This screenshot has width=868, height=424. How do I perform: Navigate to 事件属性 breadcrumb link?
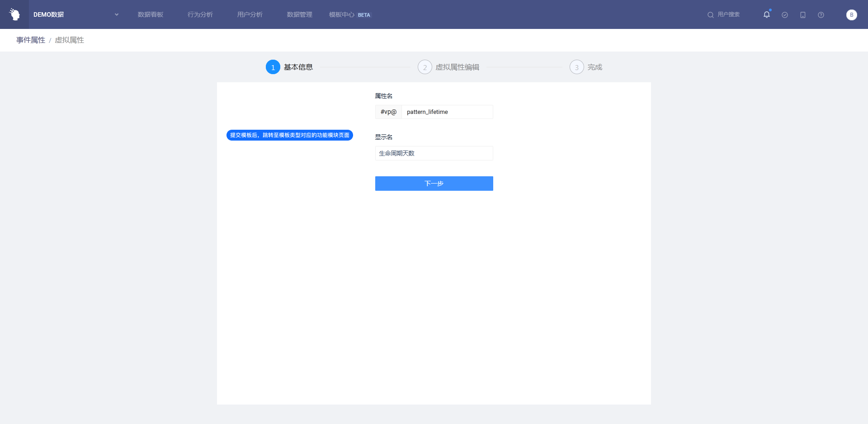click(x=31, y=40)
